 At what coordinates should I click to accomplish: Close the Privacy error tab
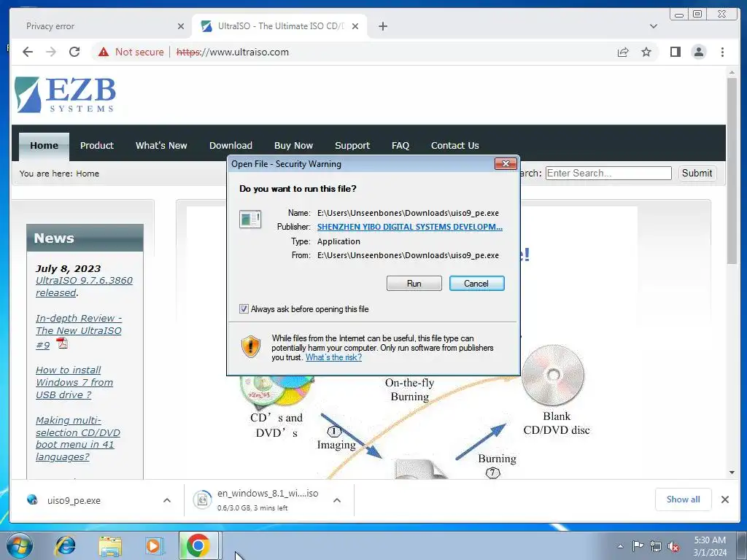pyautogui.click(x=181, y=26)
